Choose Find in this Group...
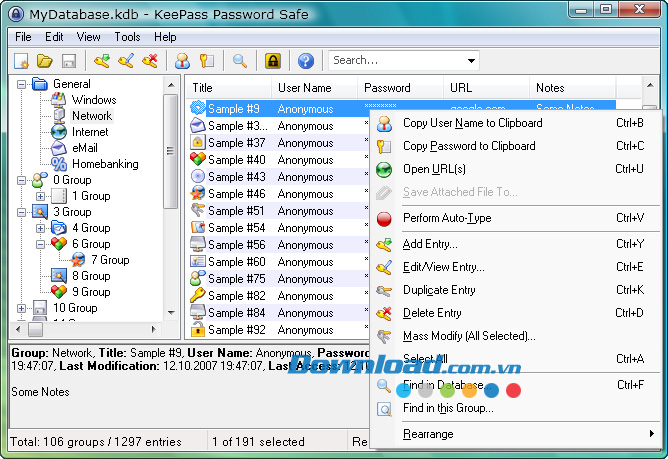Image resolution: width=668 pixels, height=459 pixels. click(515, 408)
